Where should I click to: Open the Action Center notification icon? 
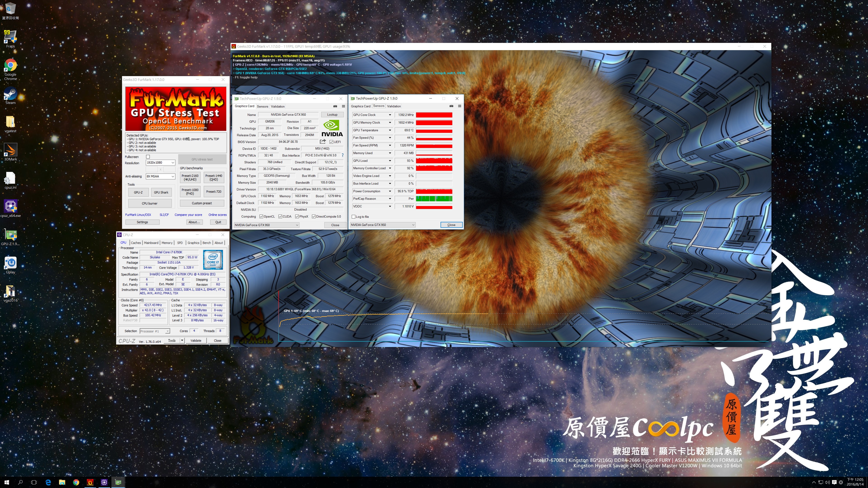pos(834,482)
